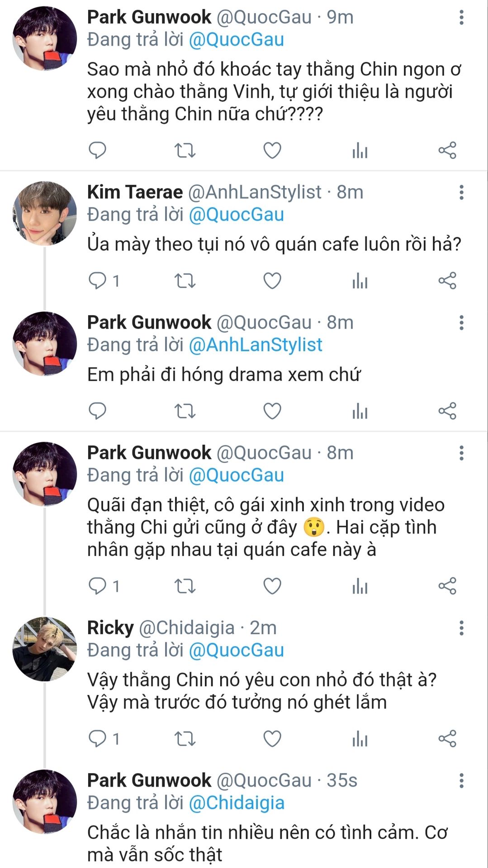Image resolution: width=488 pixels, height=868 pixels.
Task: Retweet Kim Taerae's quán cafe reply
Action: coord(185,281)
